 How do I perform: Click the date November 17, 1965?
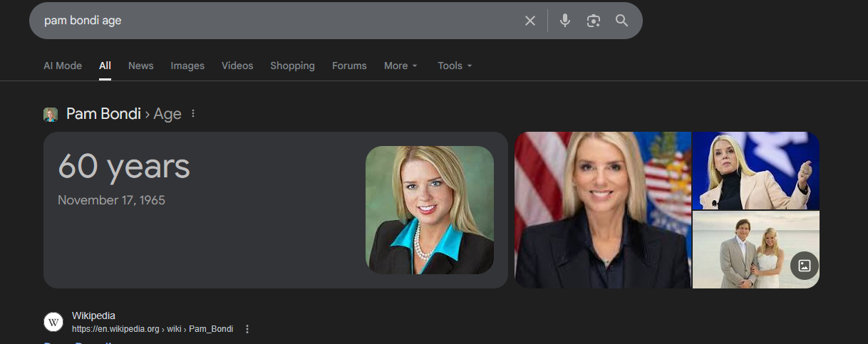click(x=111, y=200)
